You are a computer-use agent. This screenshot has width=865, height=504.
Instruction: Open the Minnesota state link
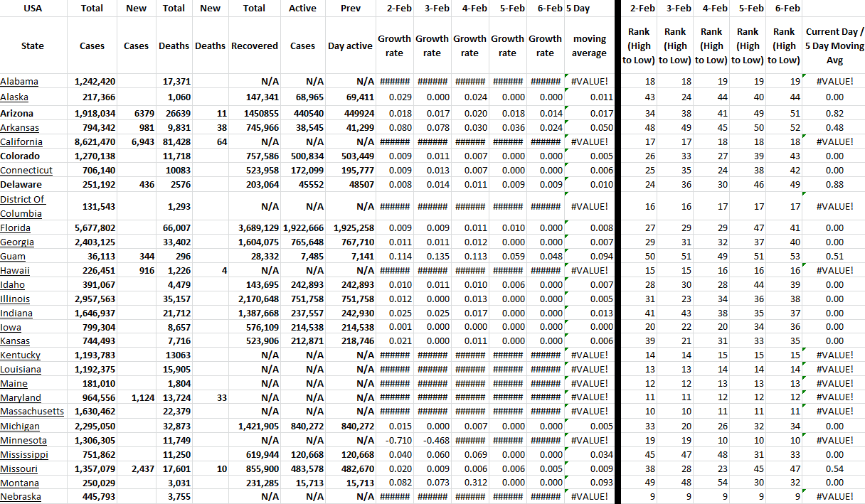point(23,441)
